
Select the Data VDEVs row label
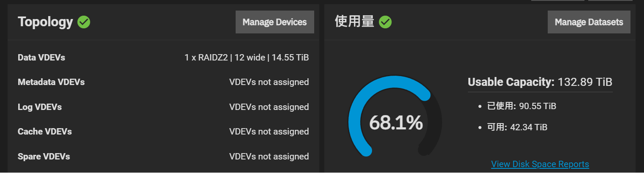pyautogui.click(x=41, y=58)
